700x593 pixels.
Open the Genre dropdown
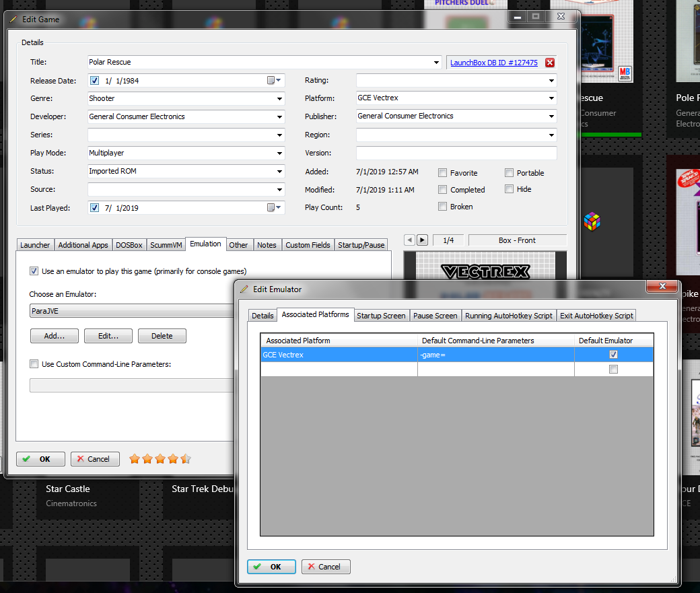point(279,99)
